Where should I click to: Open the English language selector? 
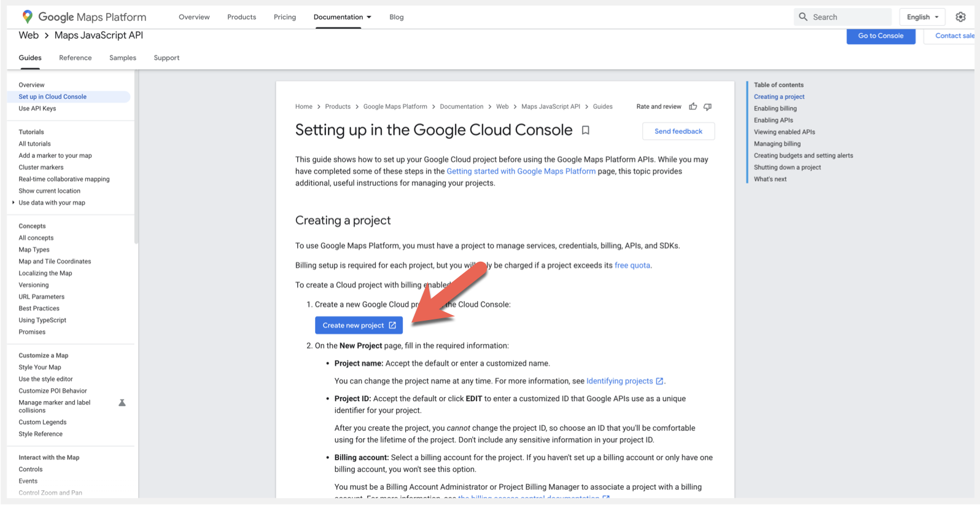click(x=922, y=17)
